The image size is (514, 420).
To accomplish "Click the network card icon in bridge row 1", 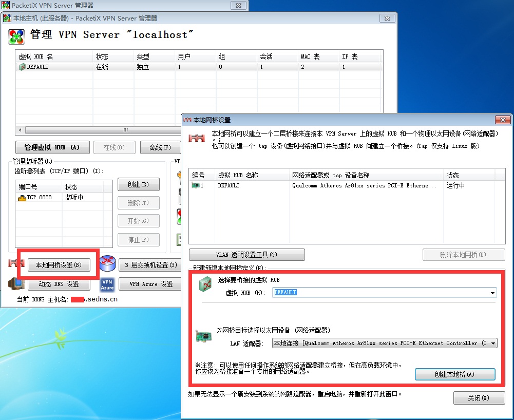I will [196, 185].
